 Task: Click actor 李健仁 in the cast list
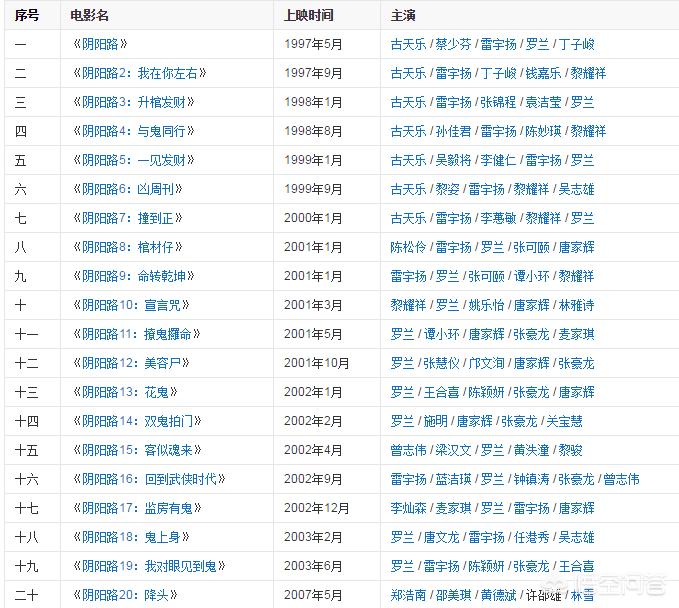pos(498,160)
